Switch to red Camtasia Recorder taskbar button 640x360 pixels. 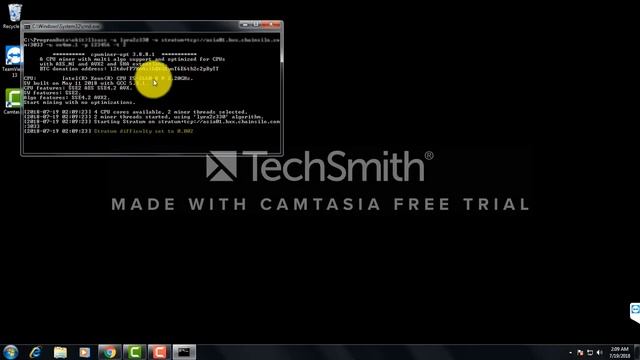pyautogui.click(x=159, y=352)
